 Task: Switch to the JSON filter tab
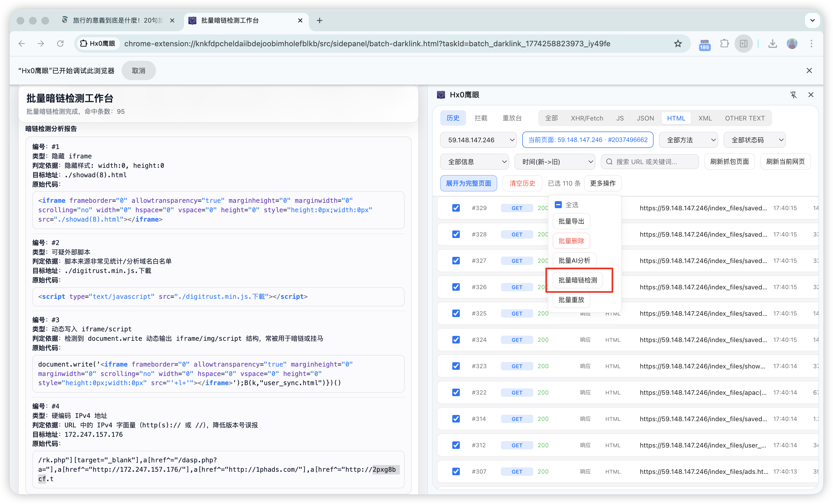tap(645, 118)
